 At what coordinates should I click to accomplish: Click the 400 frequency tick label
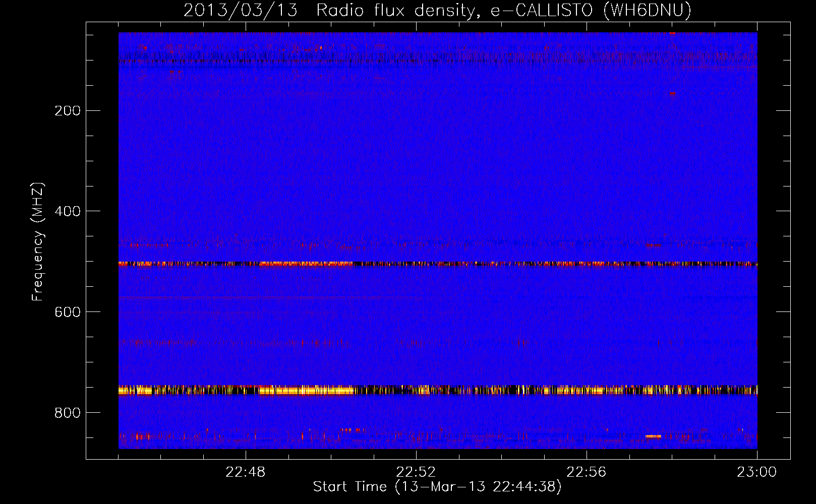coord(68,211)
